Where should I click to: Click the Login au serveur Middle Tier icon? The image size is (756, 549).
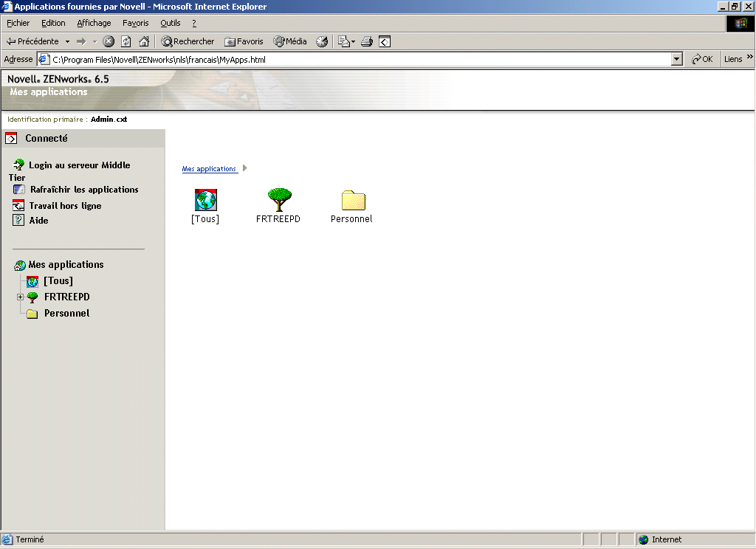[x=18, y=165]
